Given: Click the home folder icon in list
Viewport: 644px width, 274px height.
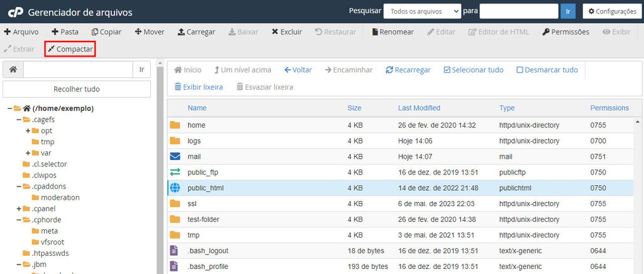Looking at the screenshot, I should pos(175,125).
